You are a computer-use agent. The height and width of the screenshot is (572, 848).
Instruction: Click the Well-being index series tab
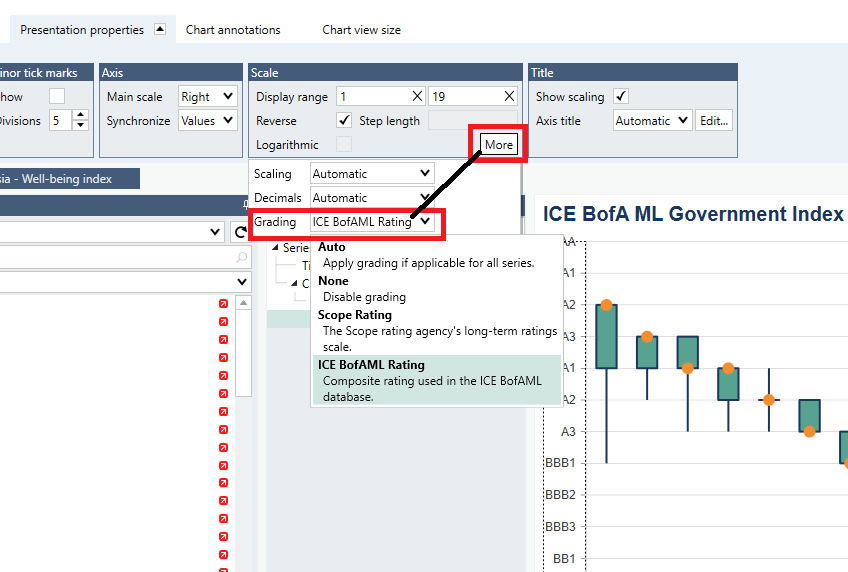70,178
